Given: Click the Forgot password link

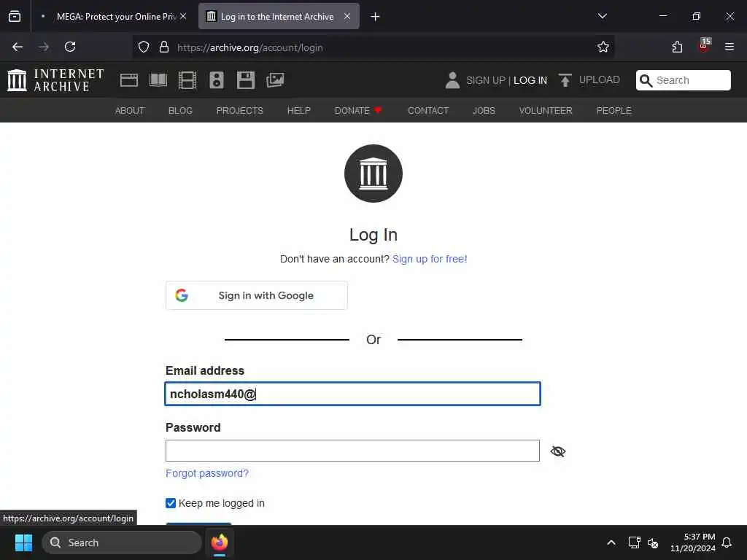Looking at the screenshot, I should tap(207, 473).
